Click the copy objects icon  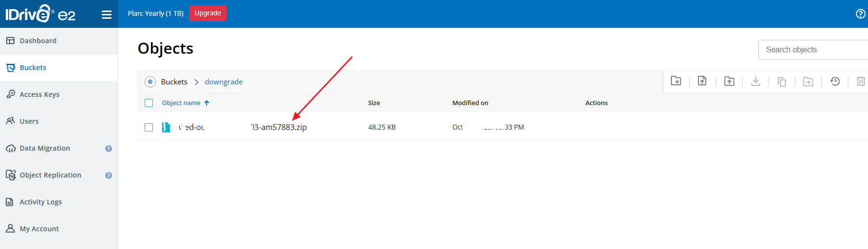click(782, 82)
